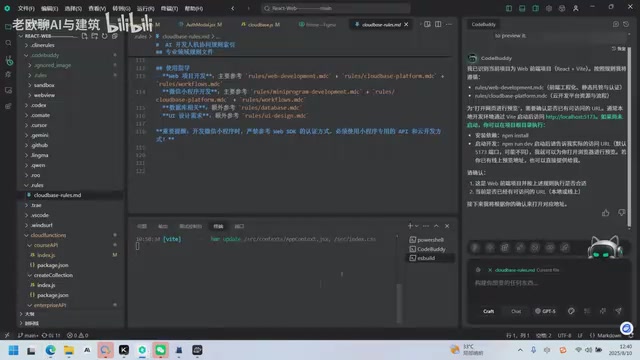Click the React-Web command center search box
Screen dimensions: 640x360
[x=336, y=8]
